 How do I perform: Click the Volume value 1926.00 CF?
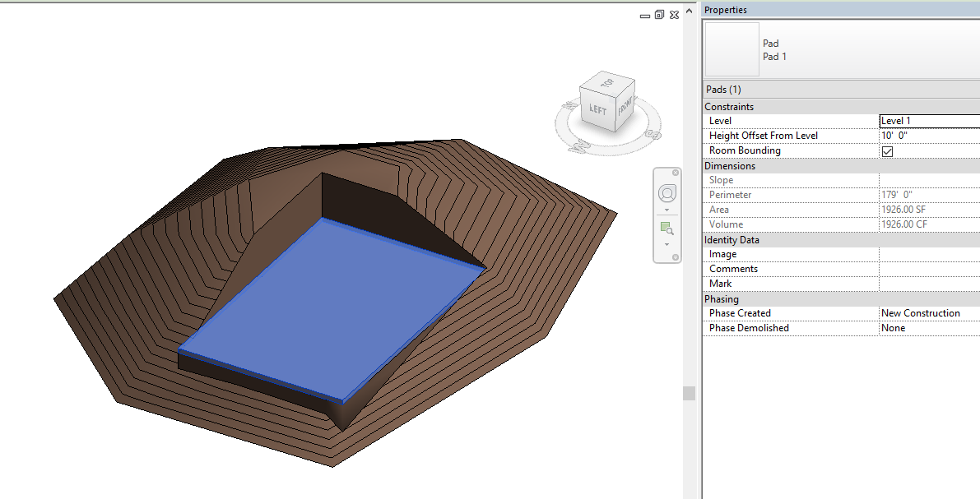tap(903, 224)
